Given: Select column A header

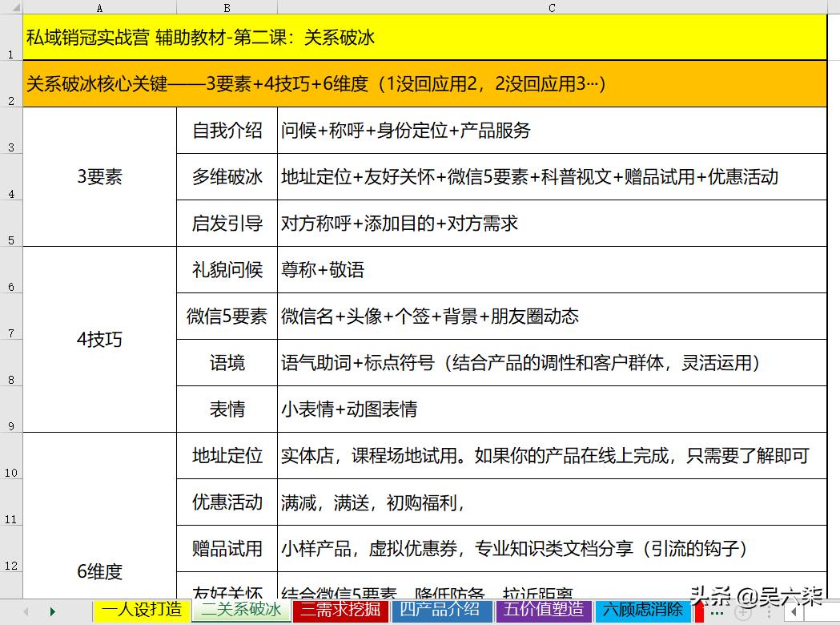Looking at the screenshot, I should [x=99, y=7].
